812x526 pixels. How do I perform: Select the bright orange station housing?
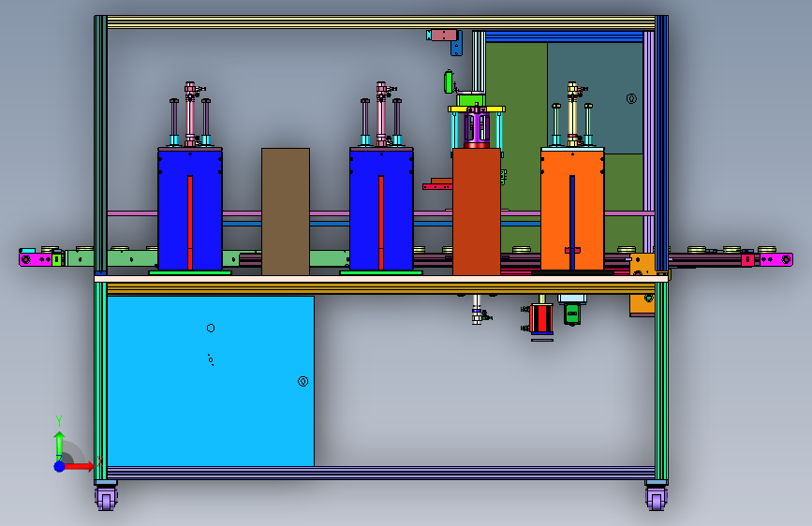(572, 211)
